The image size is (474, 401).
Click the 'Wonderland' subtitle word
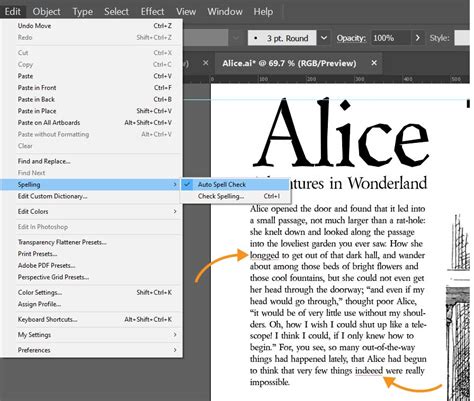tap(387, 183)
